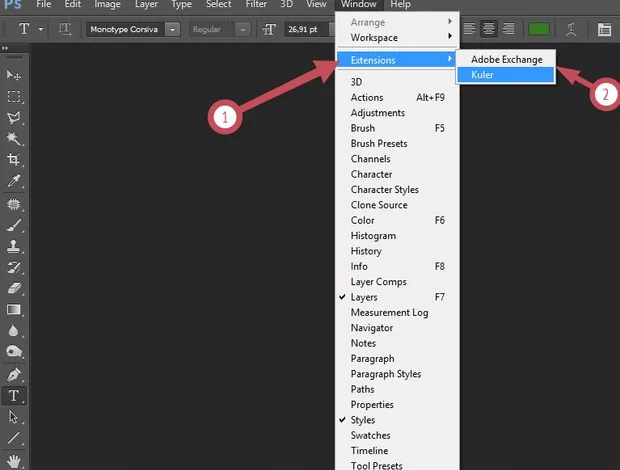Open the 3D menu in menu bar

click(x=287, y=4)
